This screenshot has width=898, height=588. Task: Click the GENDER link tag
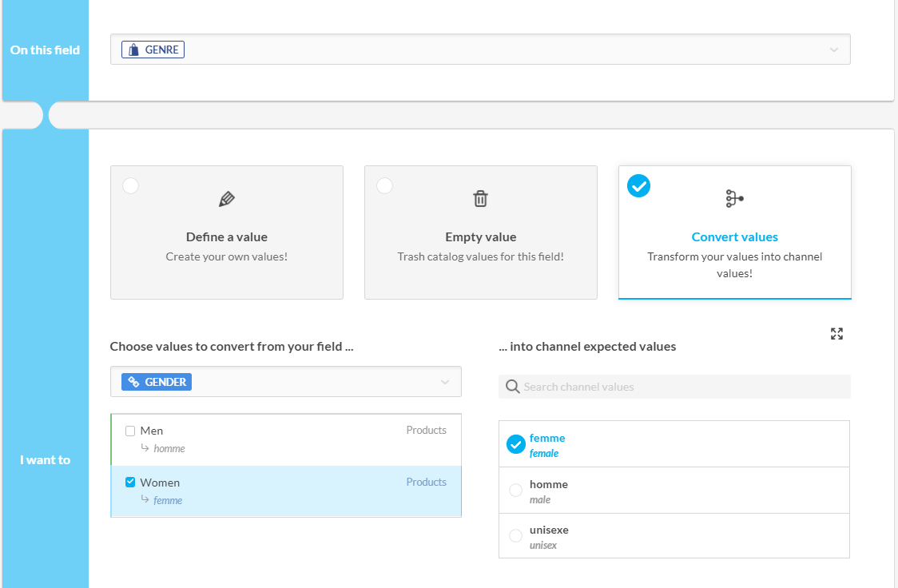point(157,382)
